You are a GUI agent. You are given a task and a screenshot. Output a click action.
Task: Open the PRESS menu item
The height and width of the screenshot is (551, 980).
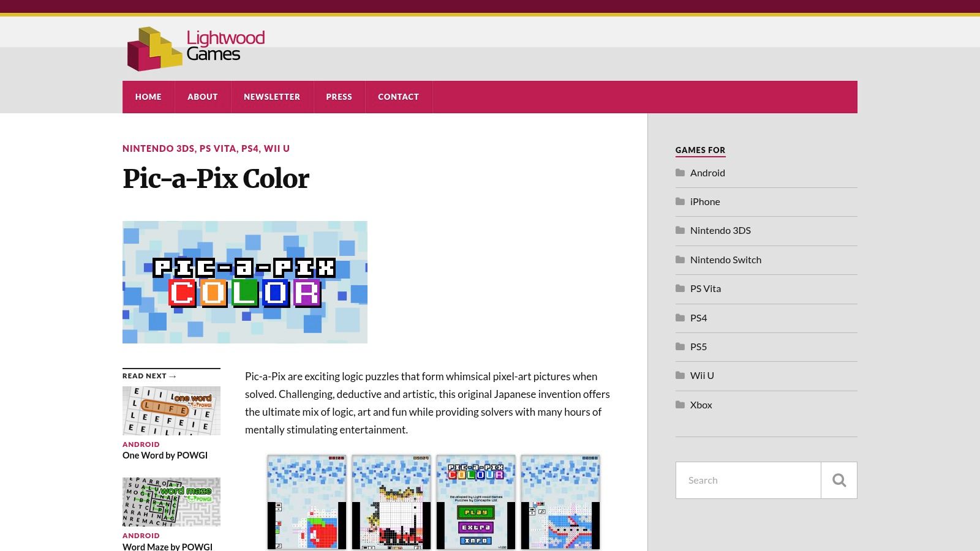(339, 97)
